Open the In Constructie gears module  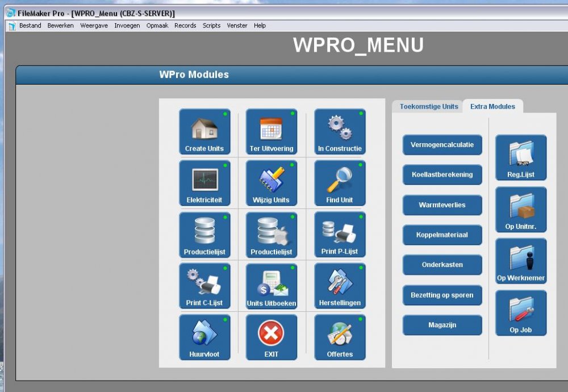(x=340, y=132)
